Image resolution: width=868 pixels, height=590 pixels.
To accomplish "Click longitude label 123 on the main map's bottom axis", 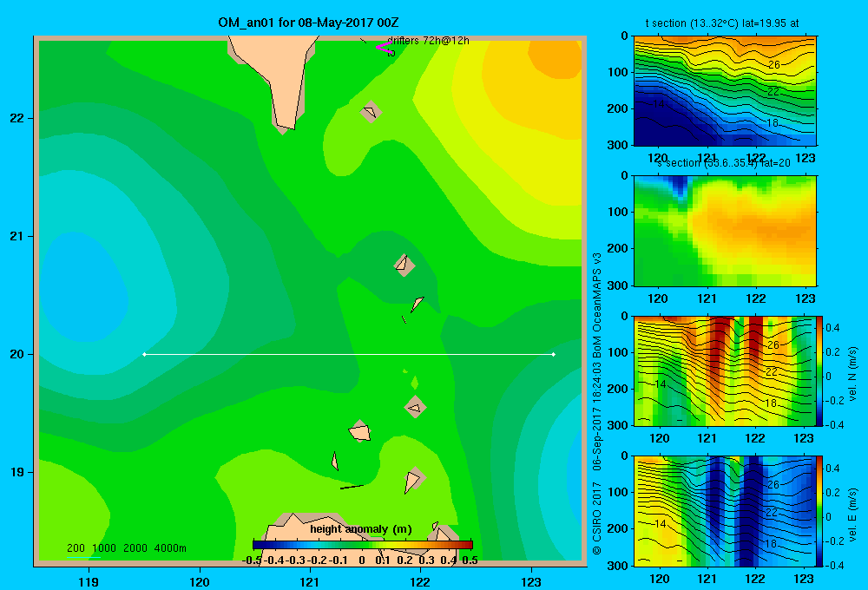I will [531, 581].
